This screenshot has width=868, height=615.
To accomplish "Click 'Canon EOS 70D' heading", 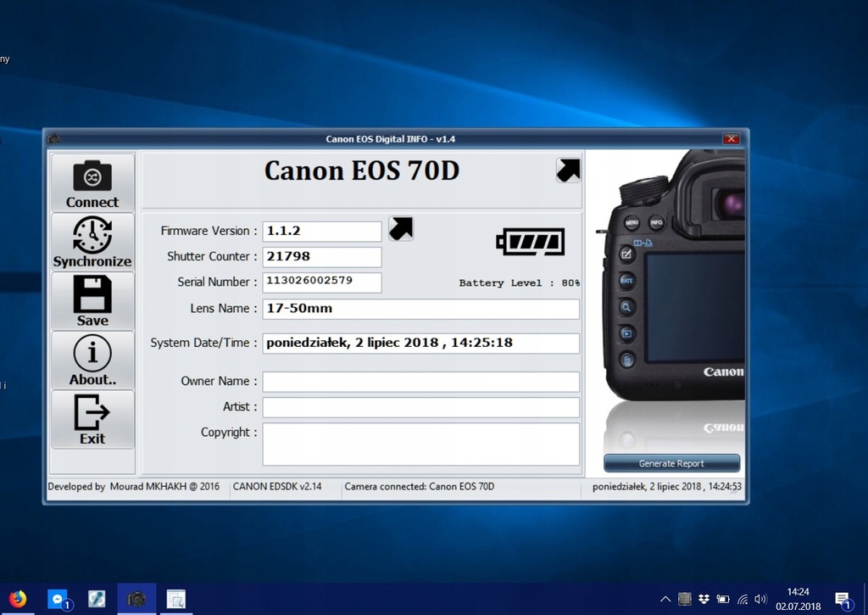I will pos(361,171).
